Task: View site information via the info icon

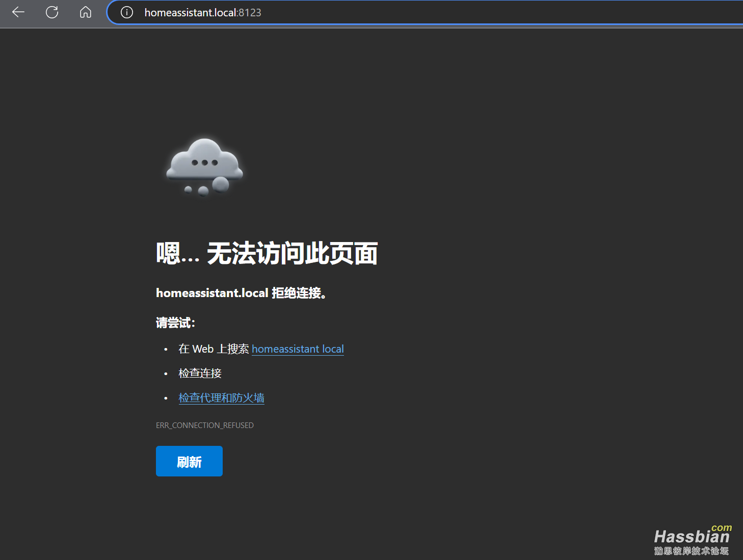Action: [x=127, y=12]
